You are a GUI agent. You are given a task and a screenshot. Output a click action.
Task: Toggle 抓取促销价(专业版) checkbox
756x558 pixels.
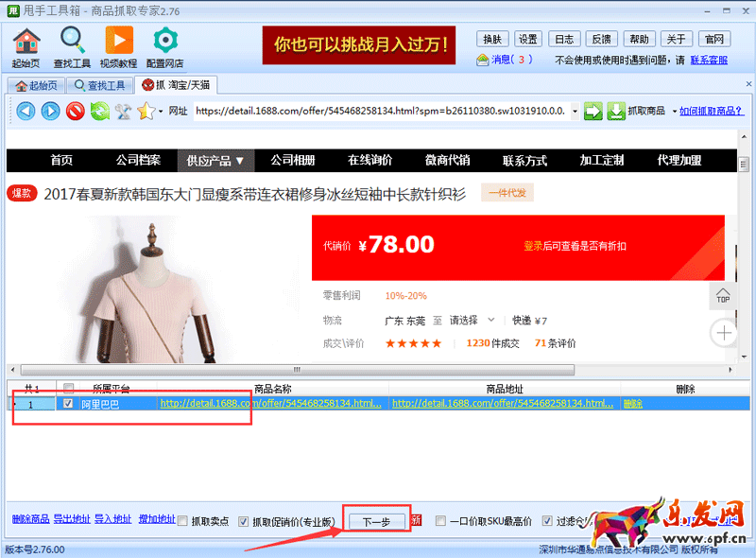[x=244, y=521]
